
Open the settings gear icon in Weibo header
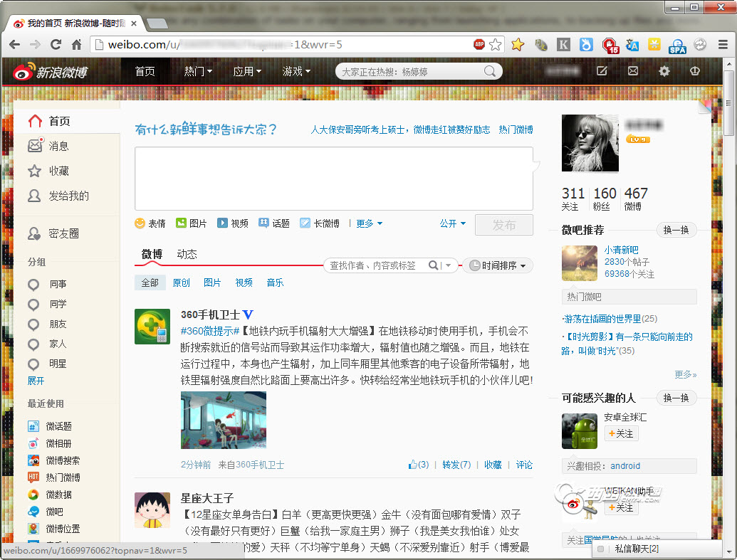[x=664, y=71]
